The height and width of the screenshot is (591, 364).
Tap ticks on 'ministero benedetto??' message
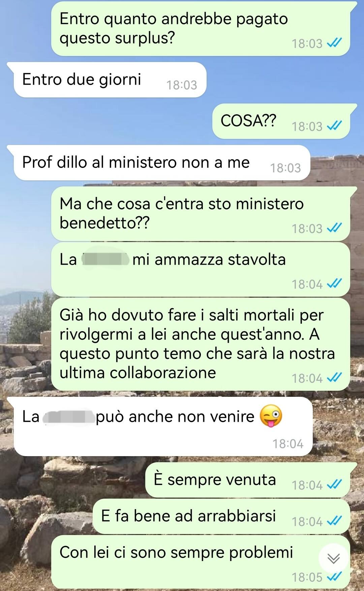pyautogui.click(x=335, y=228)
